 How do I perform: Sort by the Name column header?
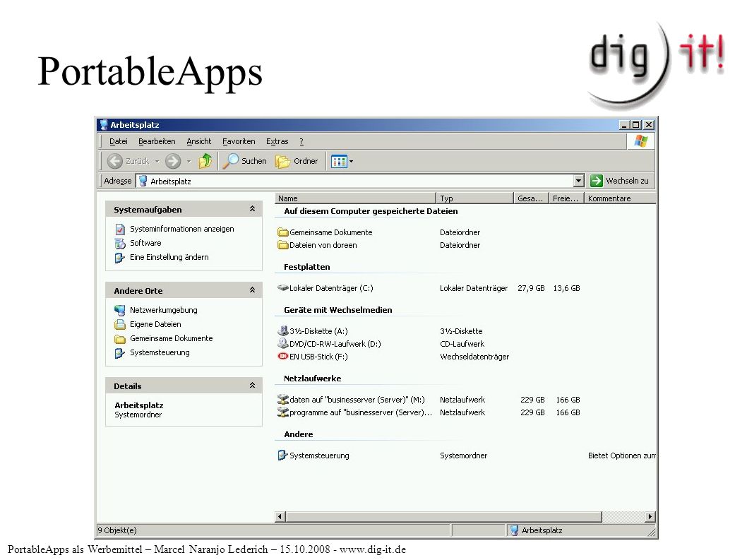[355, 198]
